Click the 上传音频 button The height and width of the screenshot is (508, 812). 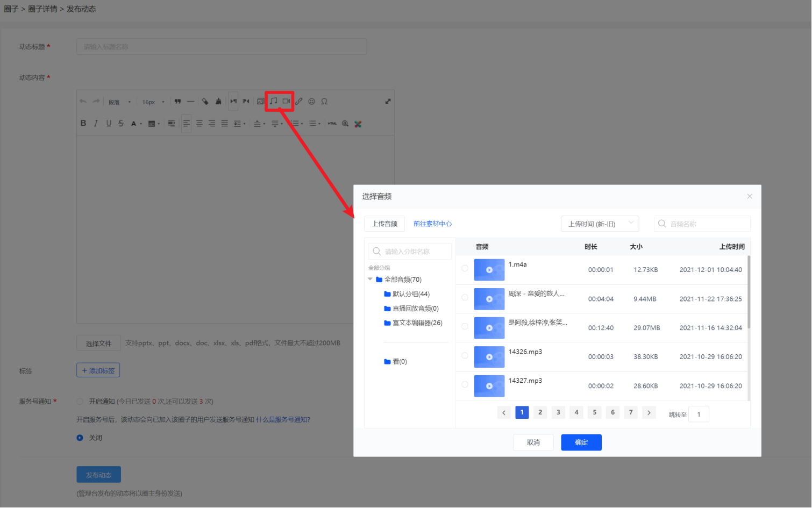click(384, 224)
